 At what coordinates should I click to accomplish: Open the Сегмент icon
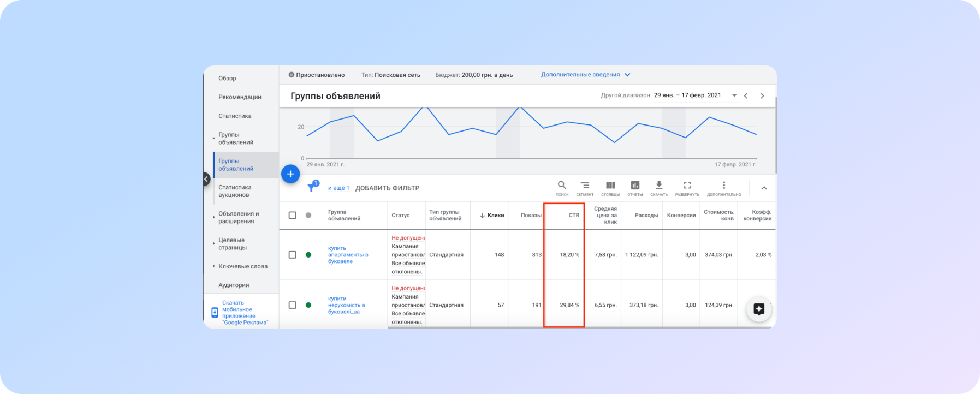585,186
